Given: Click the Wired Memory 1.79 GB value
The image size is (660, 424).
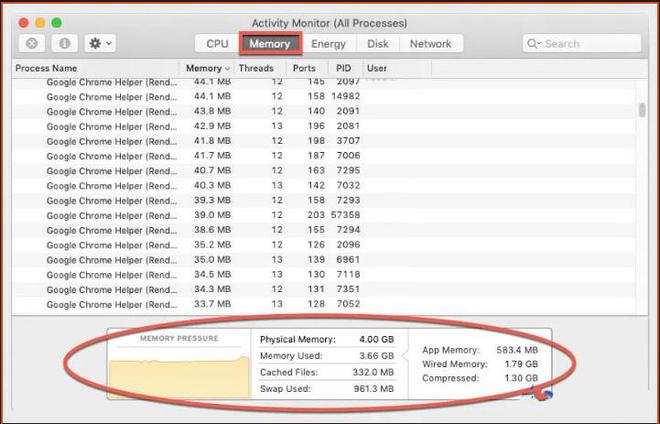Looking at the screenshot, I should point(521,364).
